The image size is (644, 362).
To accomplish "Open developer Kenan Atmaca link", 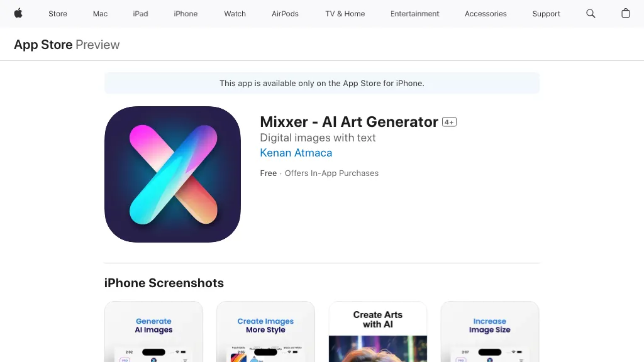I will (296, 153).
